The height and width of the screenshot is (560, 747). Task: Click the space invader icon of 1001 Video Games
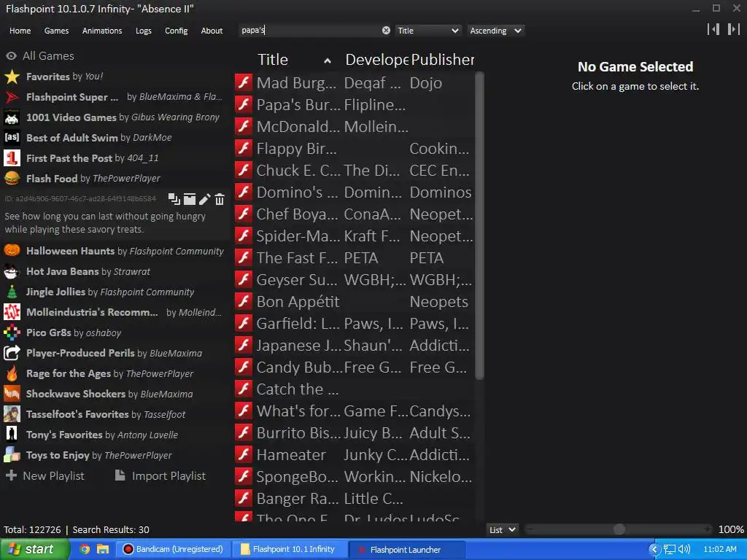[12, 117]
